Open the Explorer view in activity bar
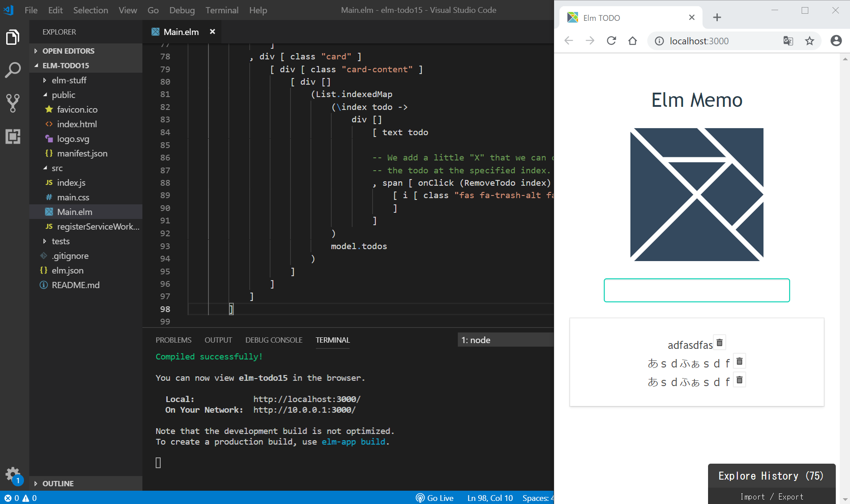 coord(13,37)
